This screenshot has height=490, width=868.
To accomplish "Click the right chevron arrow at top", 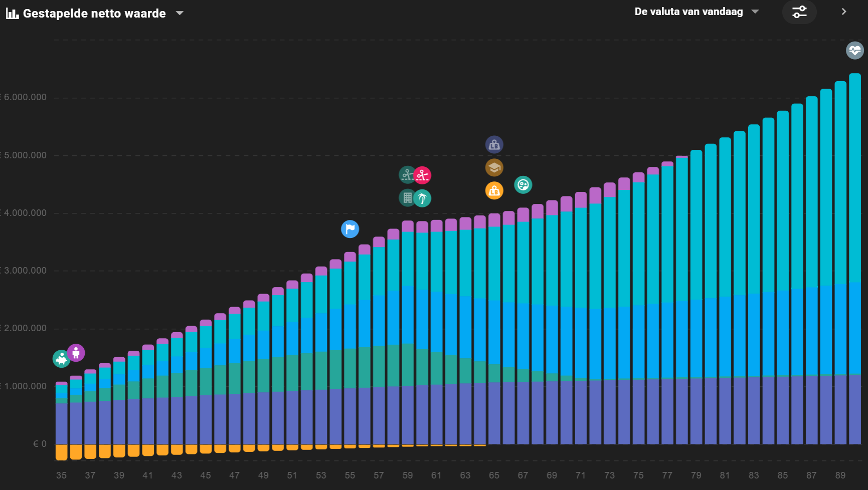I will coord(844,12).
